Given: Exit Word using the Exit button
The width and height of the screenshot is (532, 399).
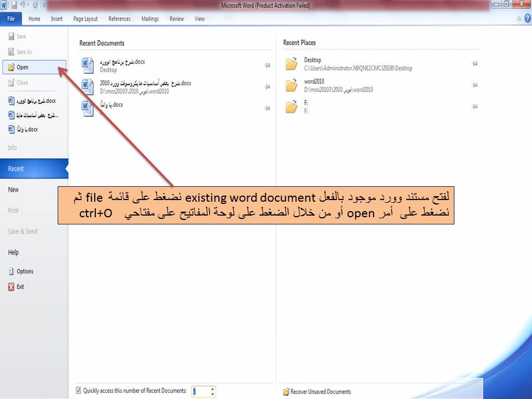Looking at the screenshot, I should click(16, 287).
